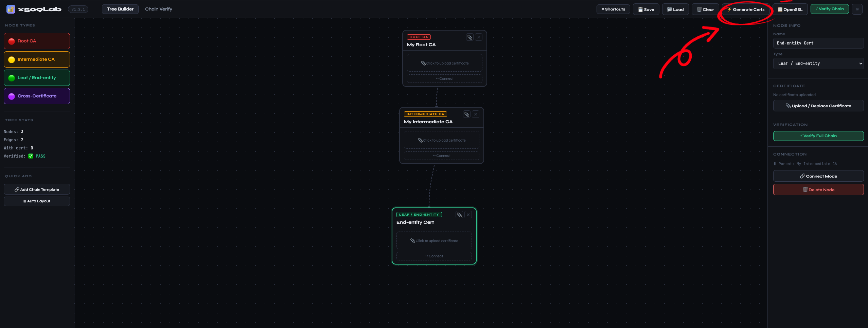Viewport: 868px width, 328px height.
Task: Open the Type dropdown showing Leaf / End-entity
Action: (x=818, y=63)
